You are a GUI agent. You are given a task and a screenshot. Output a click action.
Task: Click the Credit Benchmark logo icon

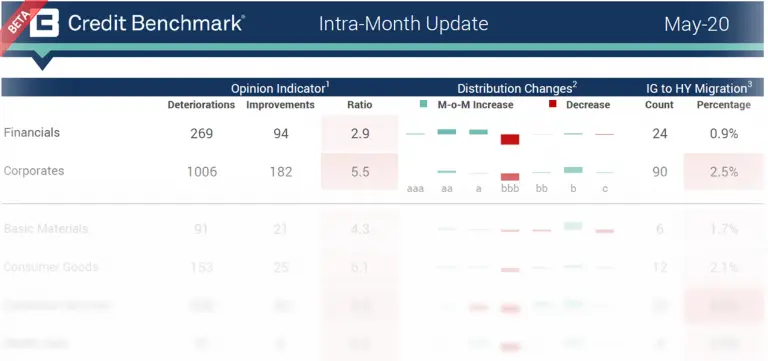(44, 23)
